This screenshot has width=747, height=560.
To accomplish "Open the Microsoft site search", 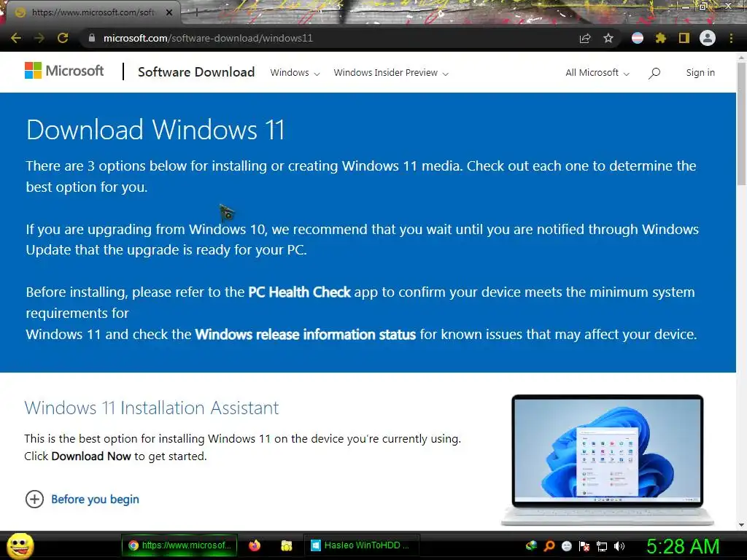I will [x=654, y=73].
